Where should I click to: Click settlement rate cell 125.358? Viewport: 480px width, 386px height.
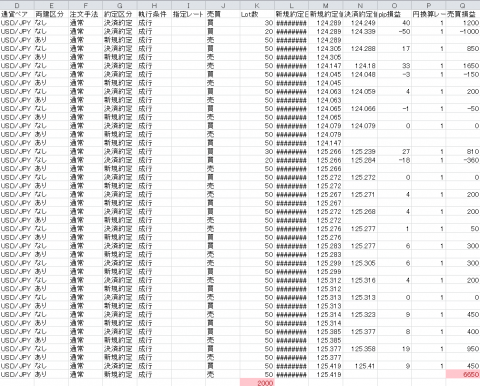[x=360, y=349]
